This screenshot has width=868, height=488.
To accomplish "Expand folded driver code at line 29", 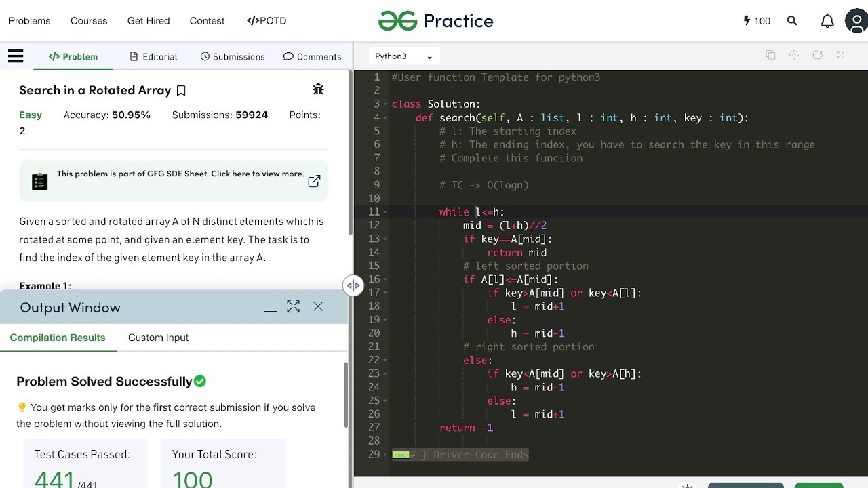I will pyautogui.click(x=385, y=455).
